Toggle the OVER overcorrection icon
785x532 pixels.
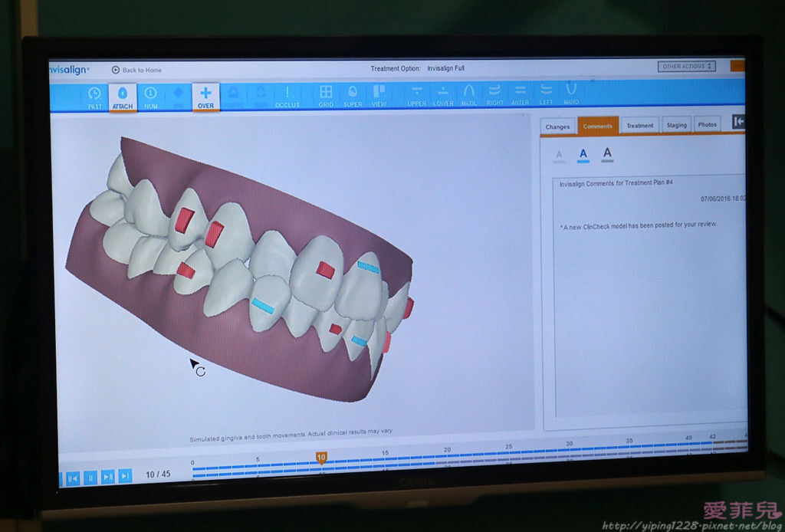click(205, 97)
